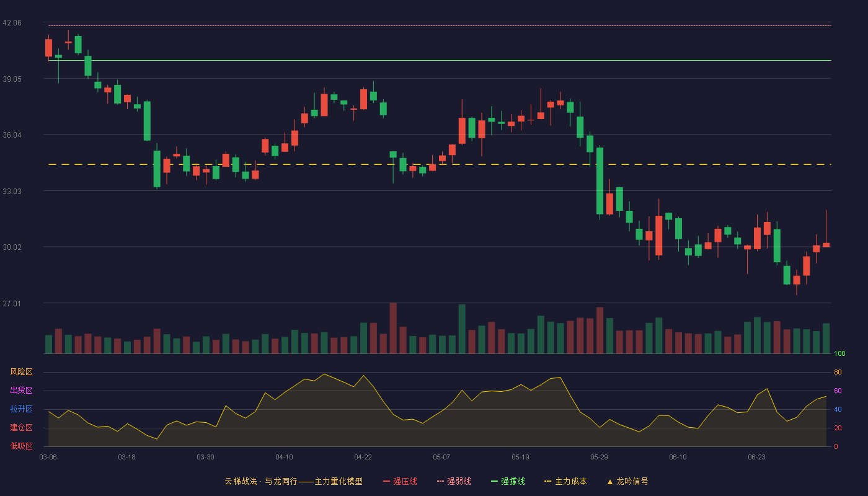Click the green 100 indicator axis value
This screenshot has width=868, height=496.
coord(839,354)
